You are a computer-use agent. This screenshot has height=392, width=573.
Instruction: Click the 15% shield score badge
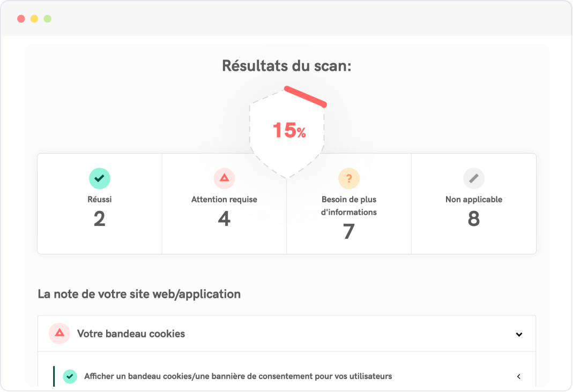tap(287, 132)
